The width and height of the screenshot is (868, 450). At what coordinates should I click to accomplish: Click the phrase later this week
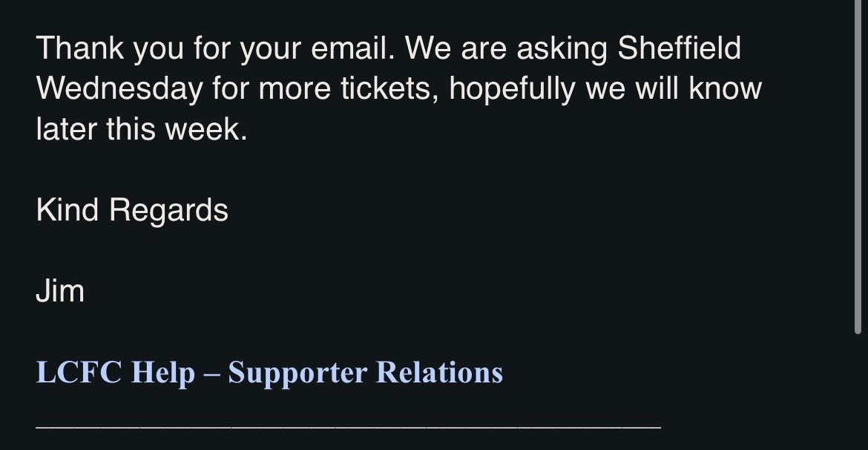coord(141,129)
